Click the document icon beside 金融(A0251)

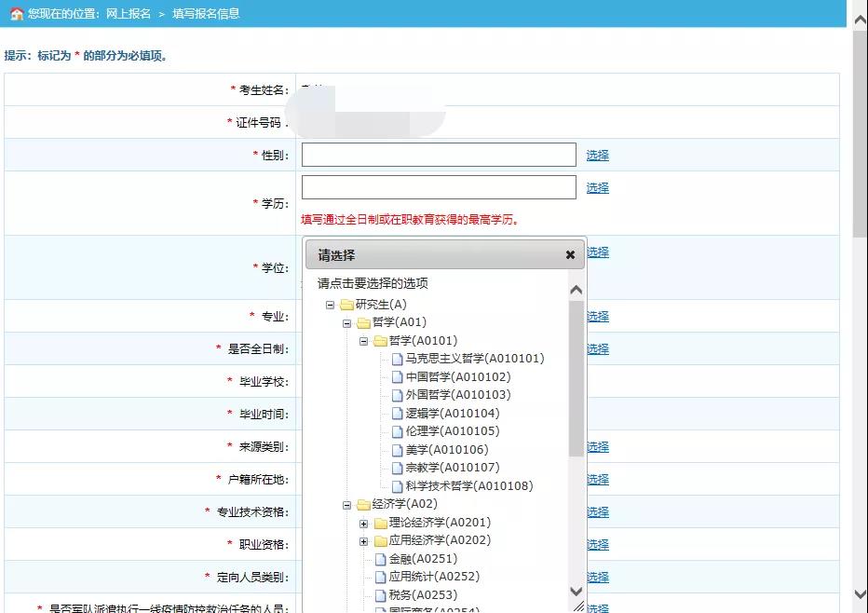click(x=380, y=559)
